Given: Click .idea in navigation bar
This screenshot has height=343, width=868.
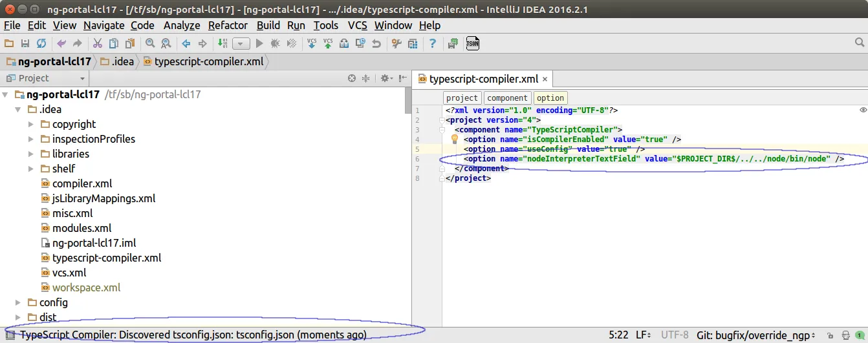Looking at the screenshot, I should pyautogui.click(x=117, y=61).
